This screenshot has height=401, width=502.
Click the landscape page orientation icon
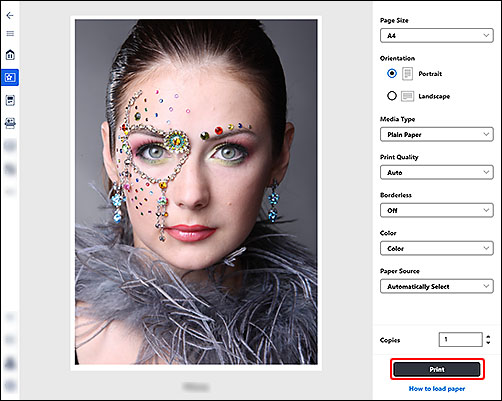[x=407, y=96]
